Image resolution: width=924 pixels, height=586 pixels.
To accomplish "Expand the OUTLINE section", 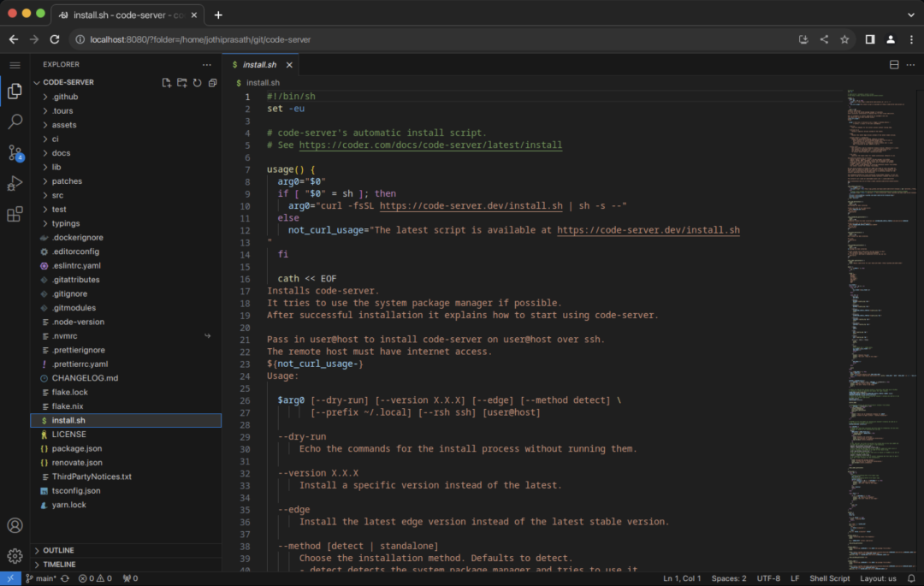I will pyautogui.click(x=126, y=550).
